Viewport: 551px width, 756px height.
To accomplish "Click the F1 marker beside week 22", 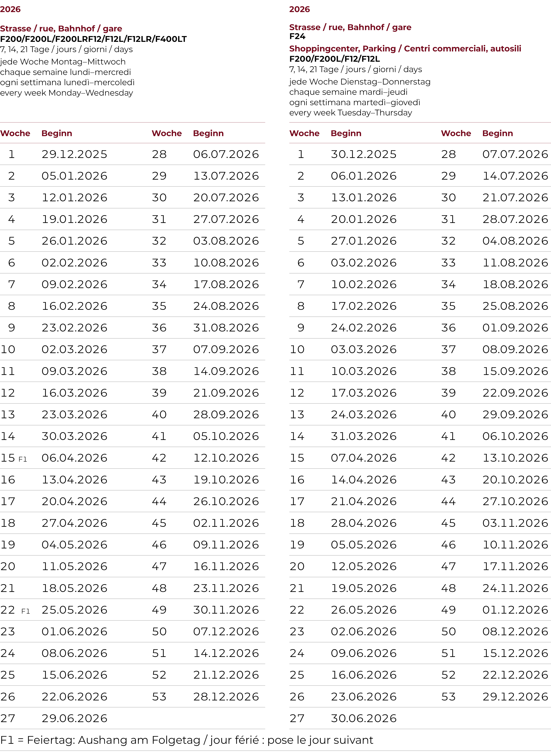I will [x=26, y=611].
